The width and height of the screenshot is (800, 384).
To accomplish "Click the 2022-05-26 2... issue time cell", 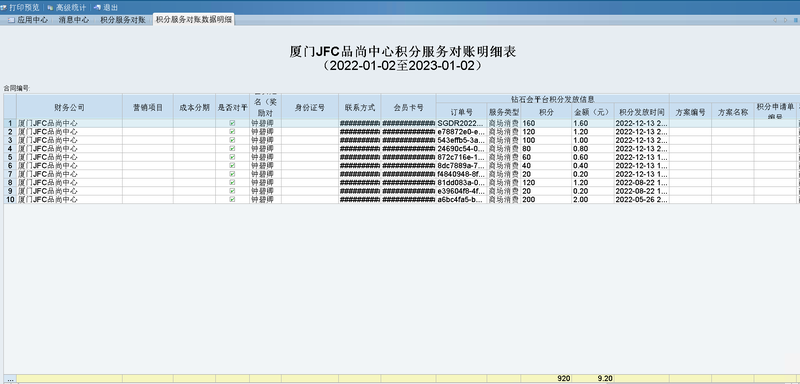I will point(642,199).
